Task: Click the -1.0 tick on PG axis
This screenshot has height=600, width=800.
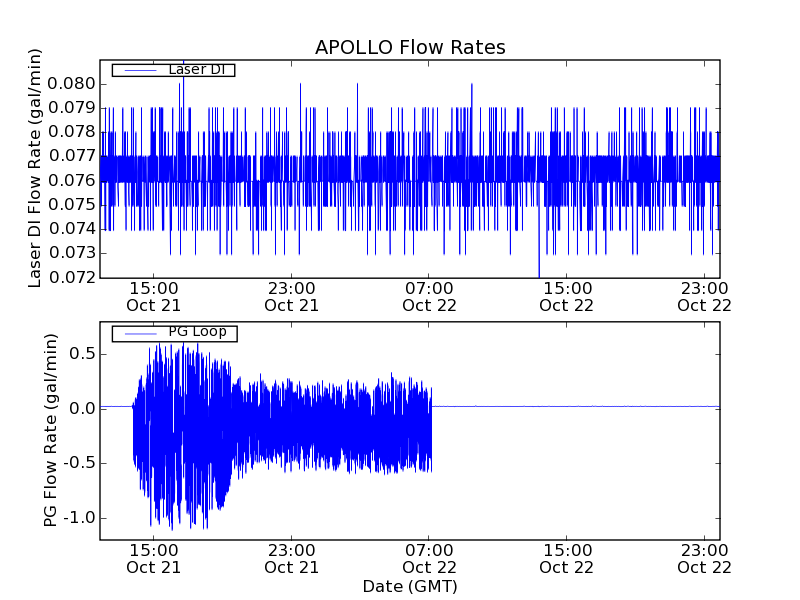Action: tap(80, 518)
